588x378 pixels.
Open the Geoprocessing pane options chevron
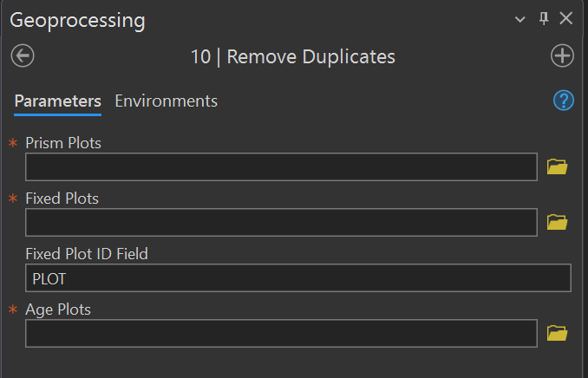coord(520,19)
